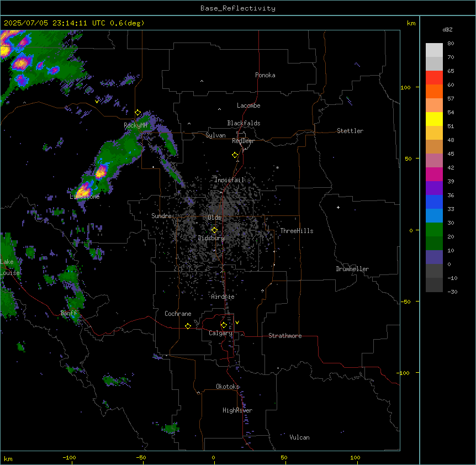The height and width of the screenshot is (465, 476).
Task: Click the HighRiver label
Action: click(x=237, y=410)
